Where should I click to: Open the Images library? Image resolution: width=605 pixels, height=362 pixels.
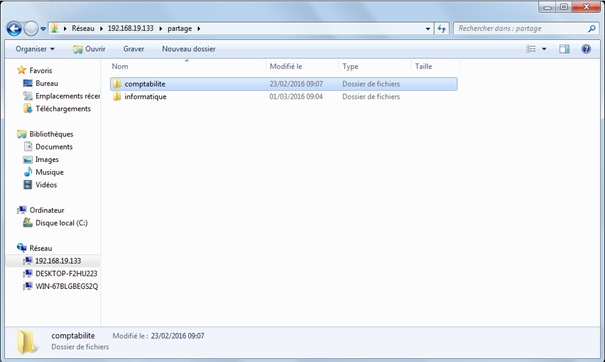point(47,160)
